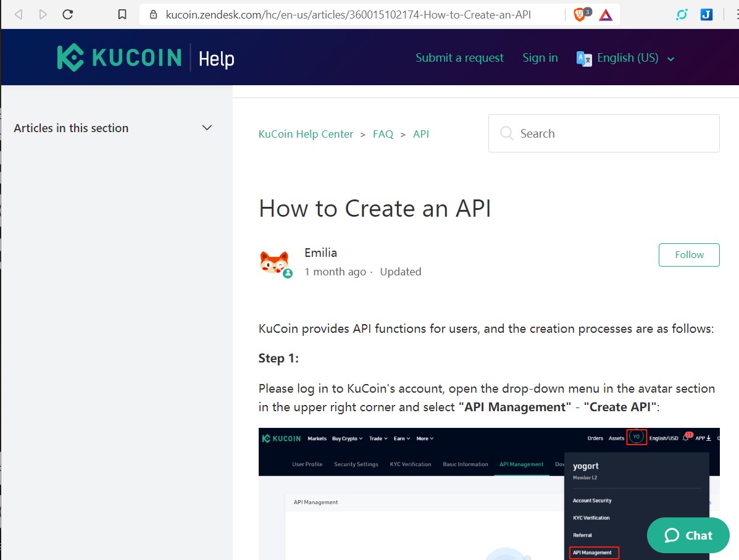Click the Step 1: text
Image resolution: width=739 pixels, height=560 pixels.
(x=278, y=358)
